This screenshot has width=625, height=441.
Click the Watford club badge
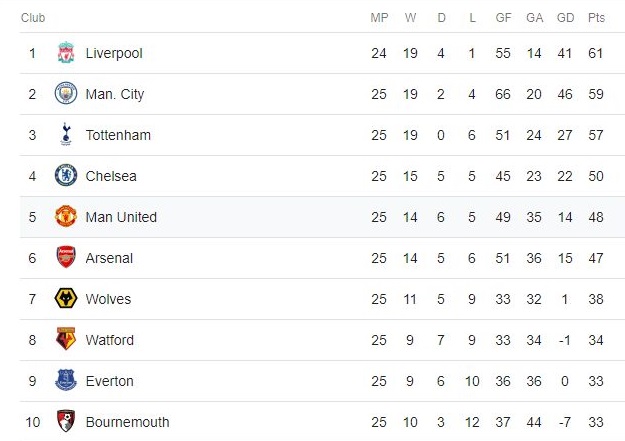(66, 340)
